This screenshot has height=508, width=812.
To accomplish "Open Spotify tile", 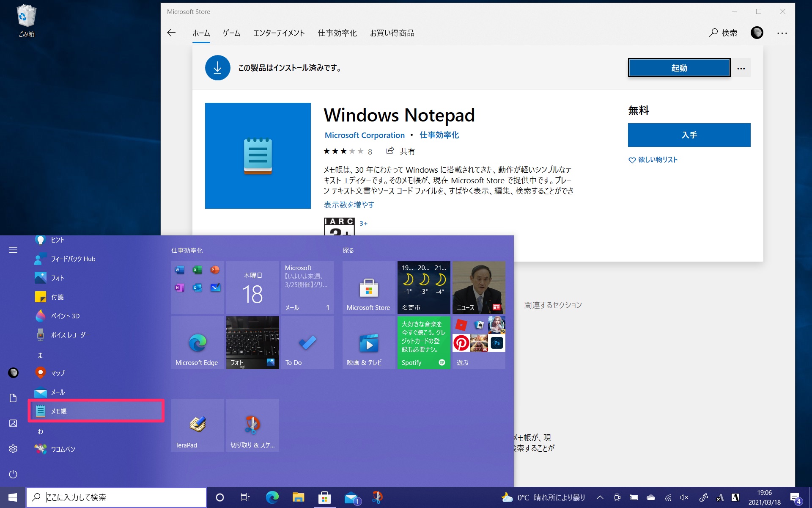I will [424, 342].
